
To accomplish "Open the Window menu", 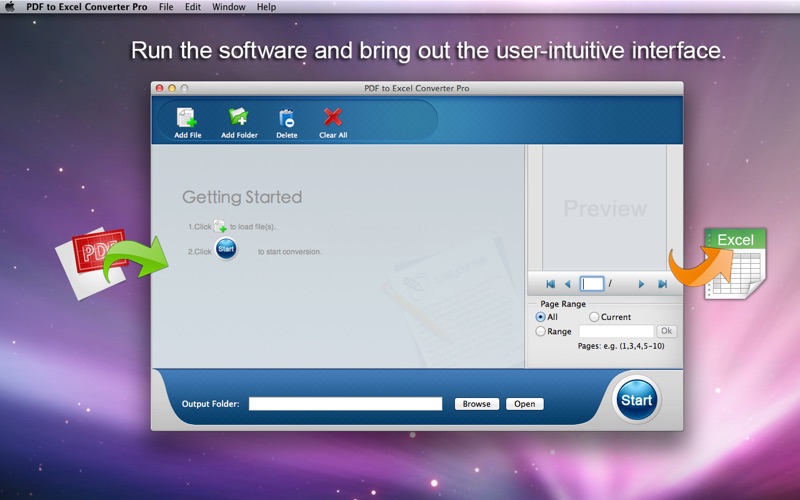I will point(229,7).
